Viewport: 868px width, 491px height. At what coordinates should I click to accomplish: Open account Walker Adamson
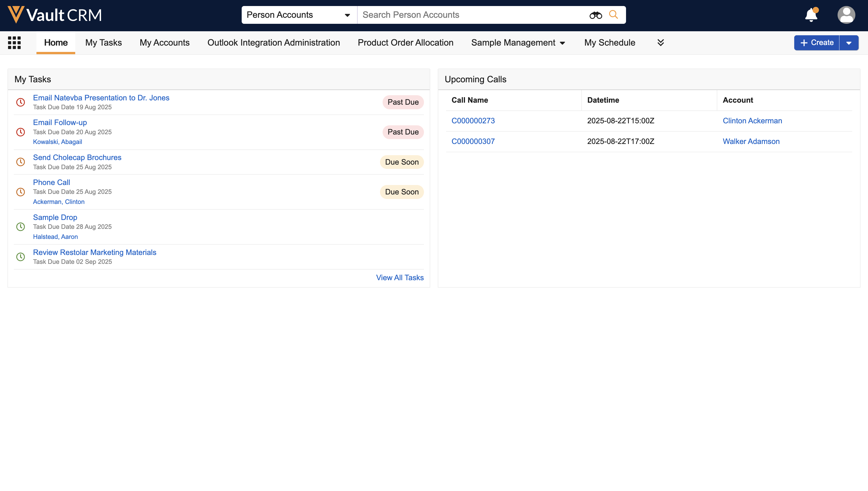[751, 141]
